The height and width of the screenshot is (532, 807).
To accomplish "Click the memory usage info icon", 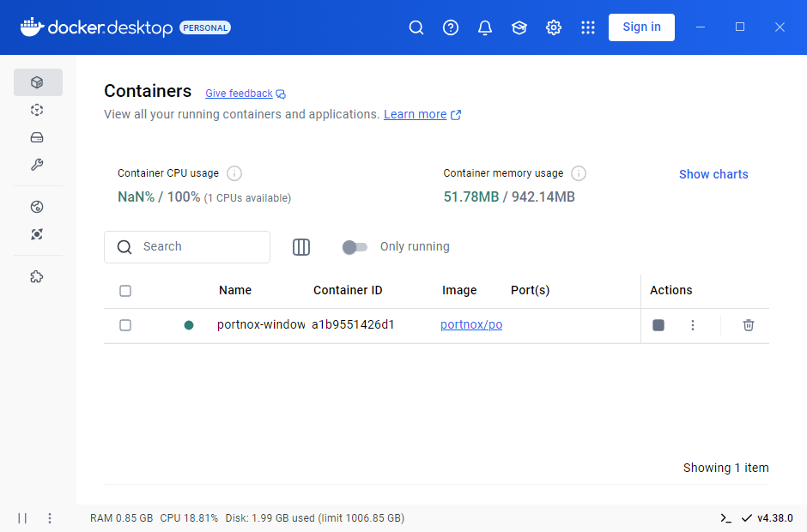I will [x=579, y=173].
